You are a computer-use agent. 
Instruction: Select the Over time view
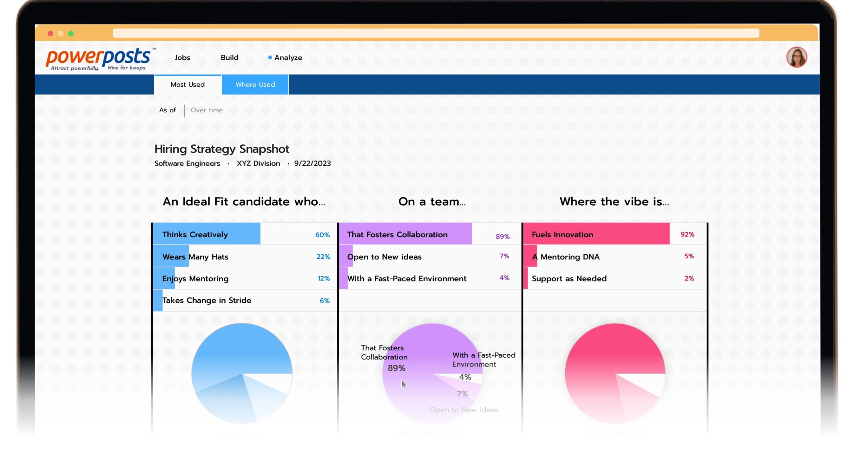[206, 110]
